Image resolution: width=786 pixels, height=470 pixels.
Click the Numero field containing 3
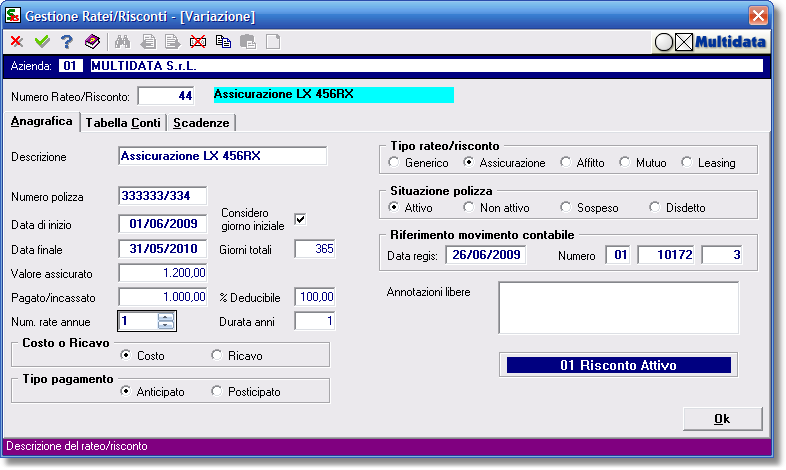721,255
